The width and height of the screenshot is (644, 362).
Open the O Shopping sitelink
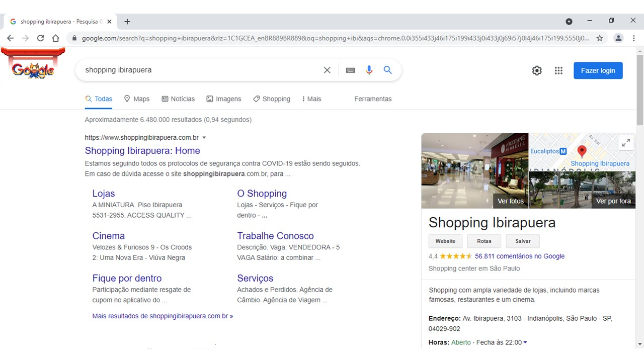[x=262, y=194]
